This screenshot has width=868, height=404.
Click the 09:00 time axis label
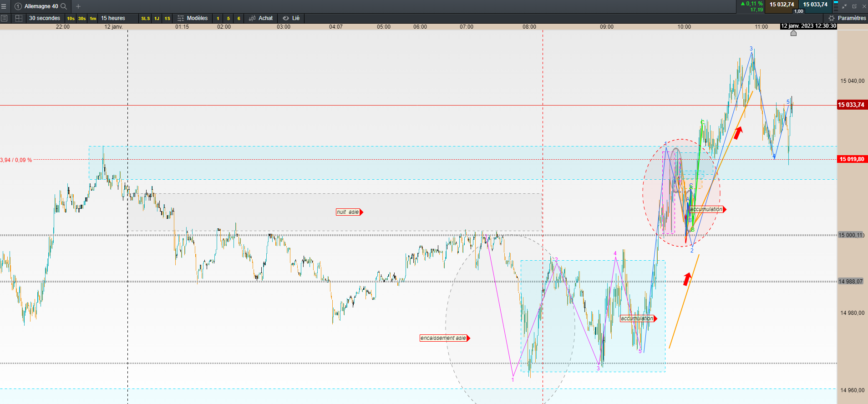tap(607, 27)
